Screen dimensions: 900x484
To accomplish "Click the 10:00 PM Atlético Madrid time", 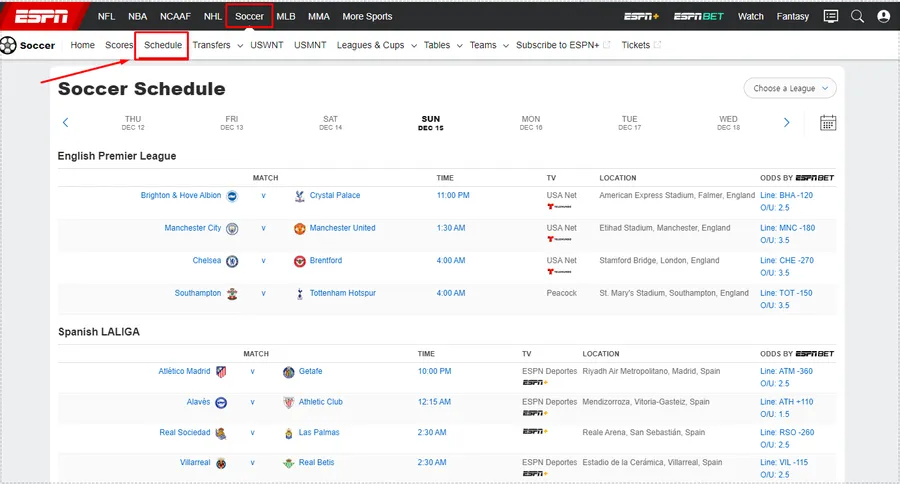I will tap(435, 371).
